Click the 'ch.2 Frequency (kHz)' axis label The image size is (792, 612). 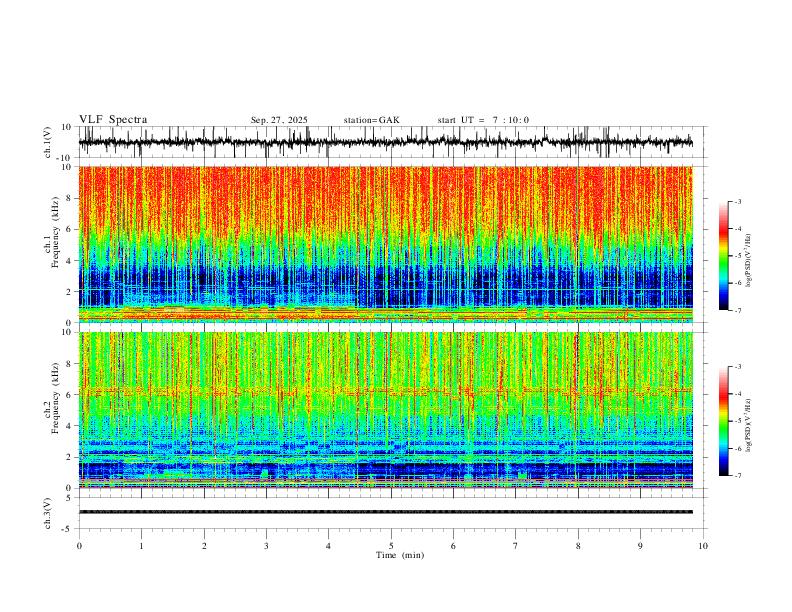click(x=51, y=398)
